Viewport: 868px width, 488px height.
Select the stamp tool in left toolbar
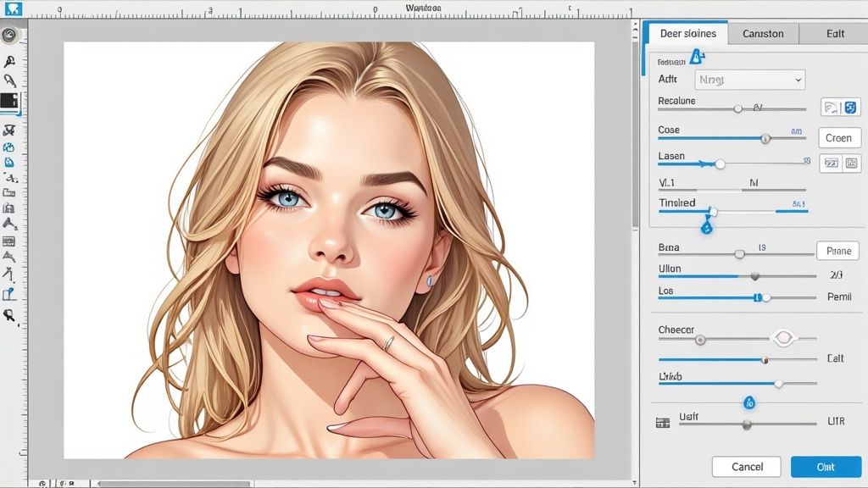8,208
